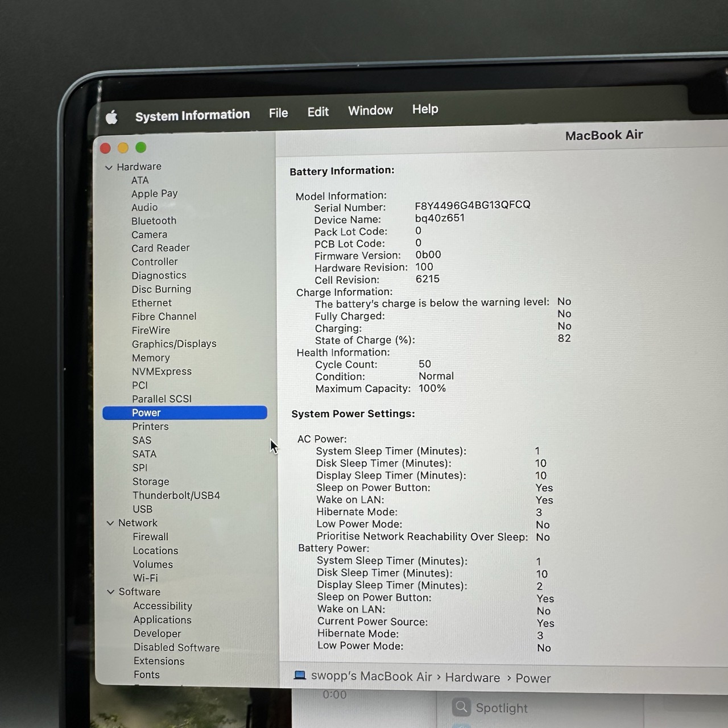The image size is (728, 728).
Task: Open the System Information menu
Action: (x=192, y=115)
